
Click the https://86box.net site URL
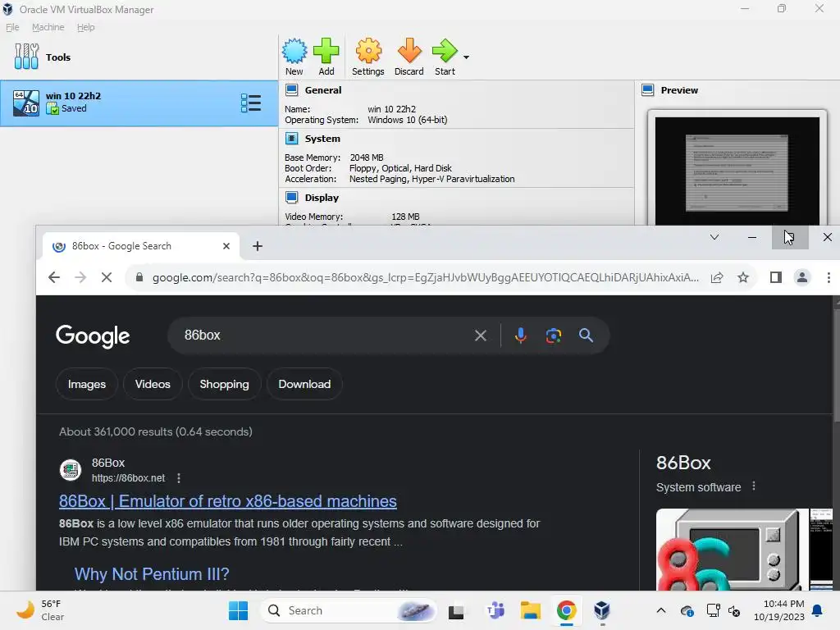pyautogui.click(x=129, y=478)
